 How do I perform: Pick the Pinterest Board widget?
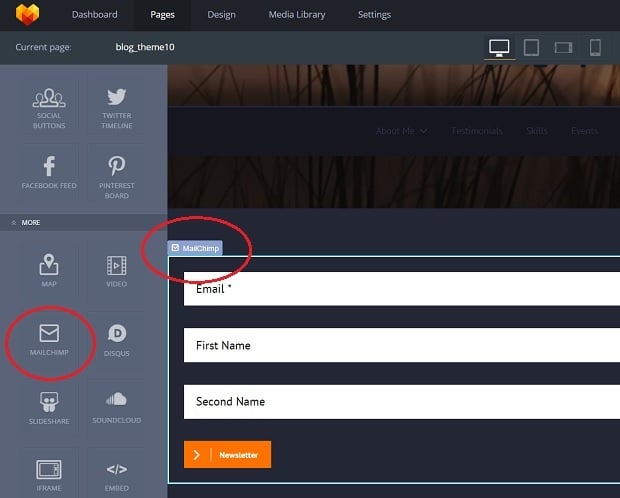pos(116,173)
